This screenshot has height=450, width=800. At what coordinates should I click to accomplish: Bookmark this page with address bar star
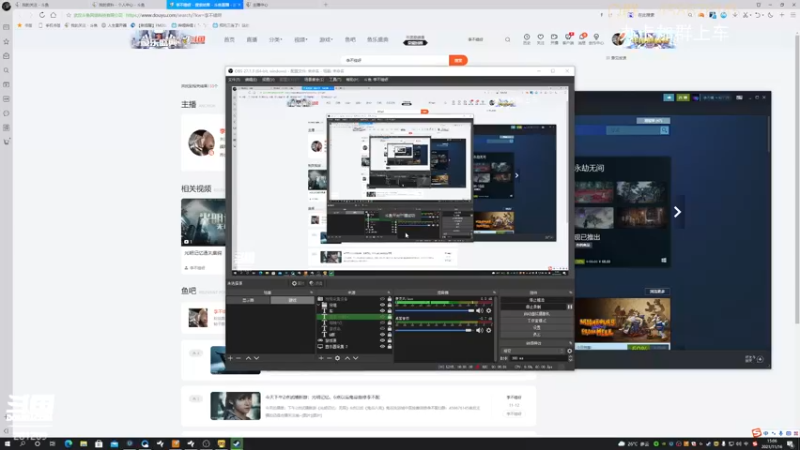(x=68, y=15)
